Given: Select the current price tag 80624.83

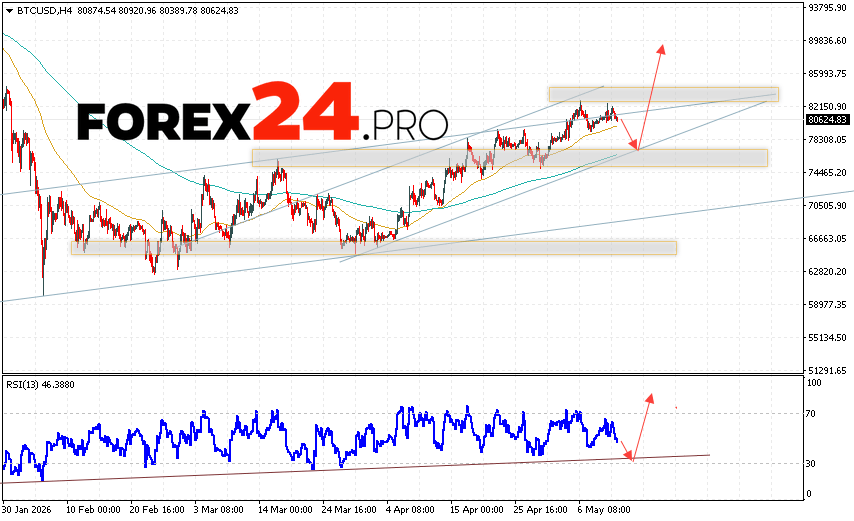Looking at the screenshot, I should (827, 120).
